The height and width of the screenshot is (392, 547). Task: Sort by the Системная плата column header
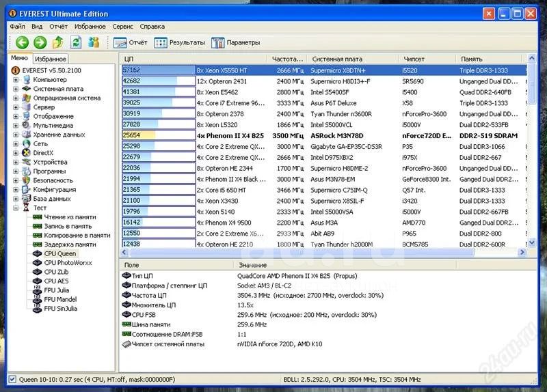coord(353,59)
